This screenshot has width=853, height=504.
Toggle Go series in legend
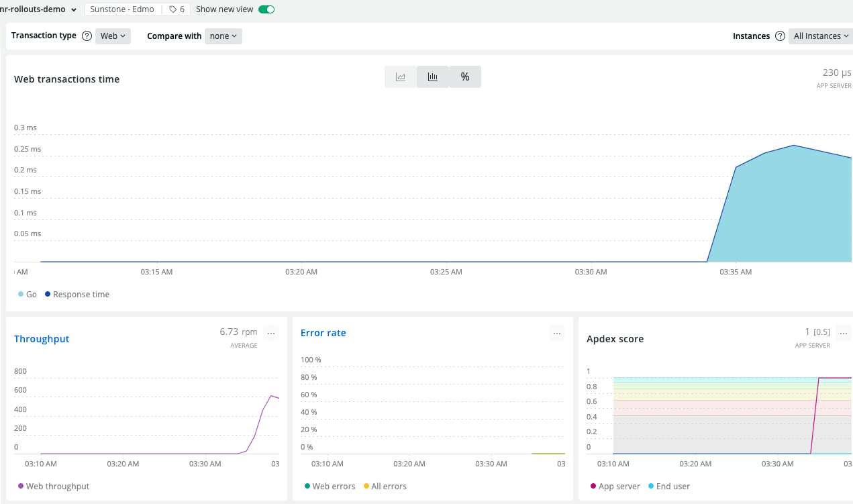click(x=28, y=295)
